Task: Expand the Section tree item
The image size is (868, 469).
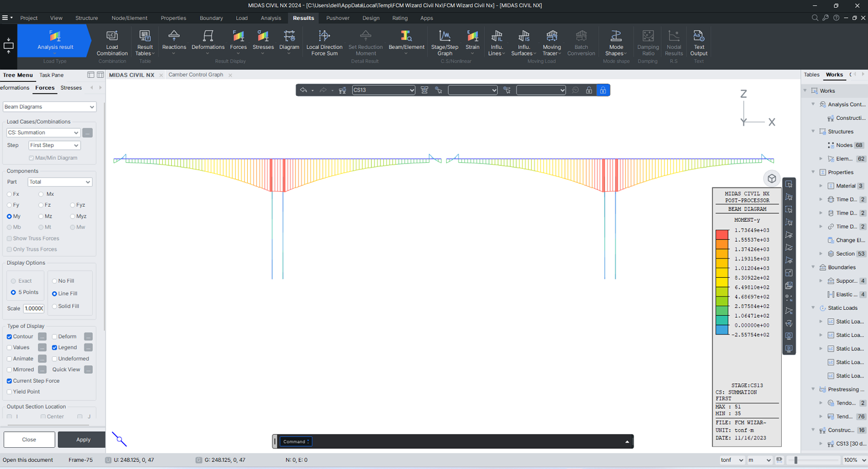Action: [821, 254]
